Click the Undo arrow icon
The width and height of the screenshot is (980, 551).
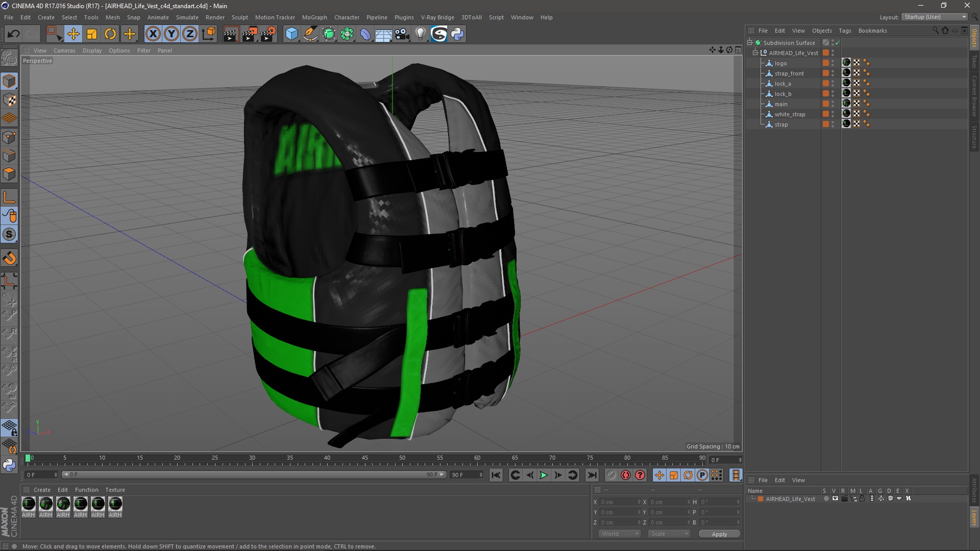click(x=13, y=34)
